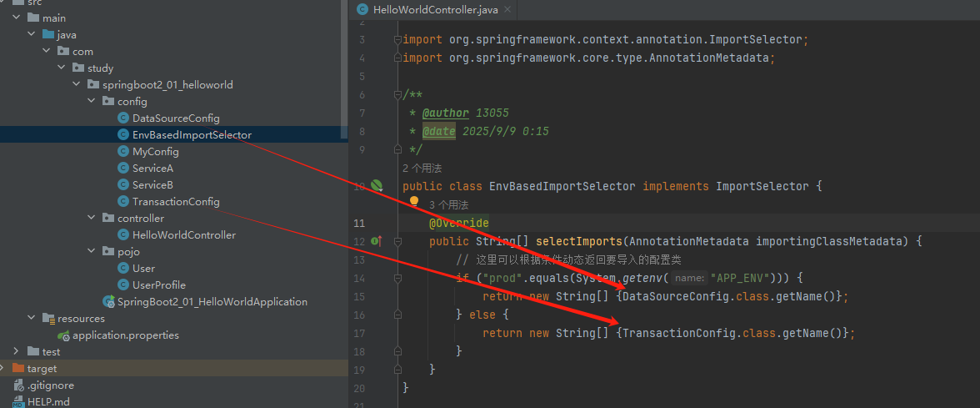Click the ImportSelector interface name on line 10
980x408 pixels.
762,187
